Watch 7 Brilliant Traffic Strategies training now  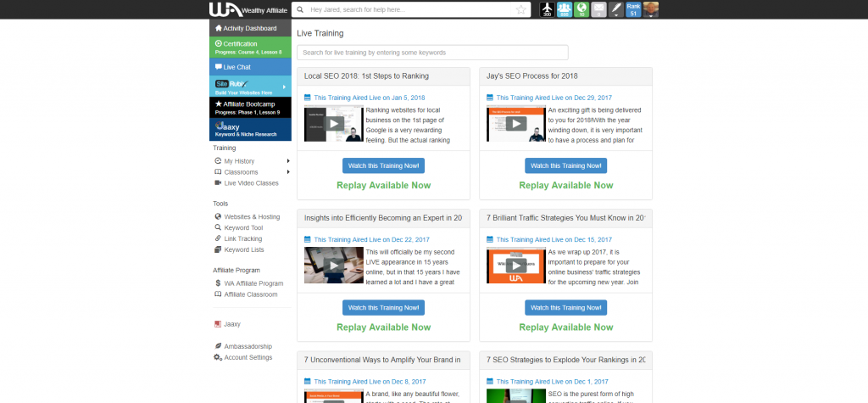click(565, 308)
